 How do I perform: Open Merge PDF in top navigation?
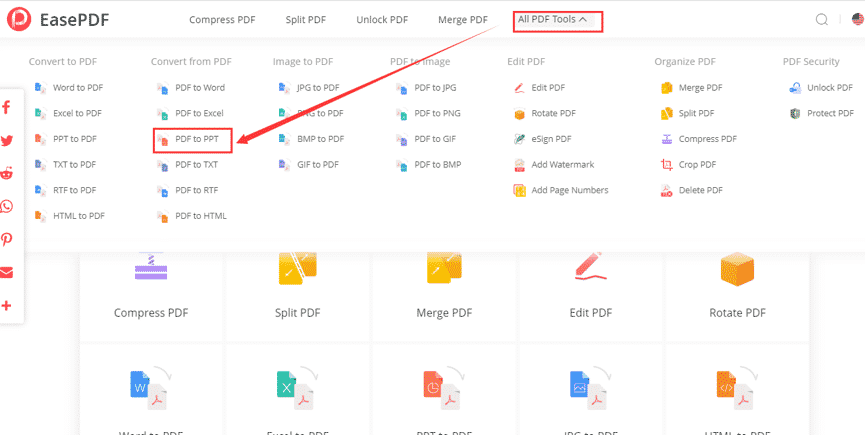point(463,20)
